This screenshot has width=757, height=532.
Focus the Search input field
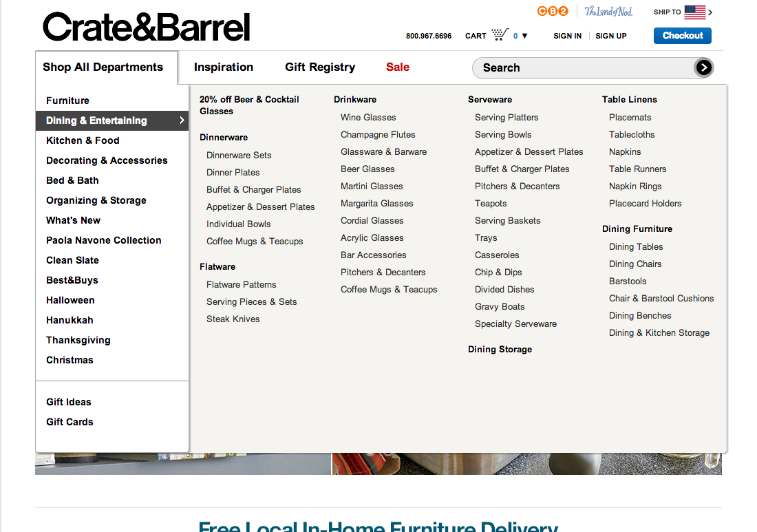pyautogui.click(x=585, y=67)
